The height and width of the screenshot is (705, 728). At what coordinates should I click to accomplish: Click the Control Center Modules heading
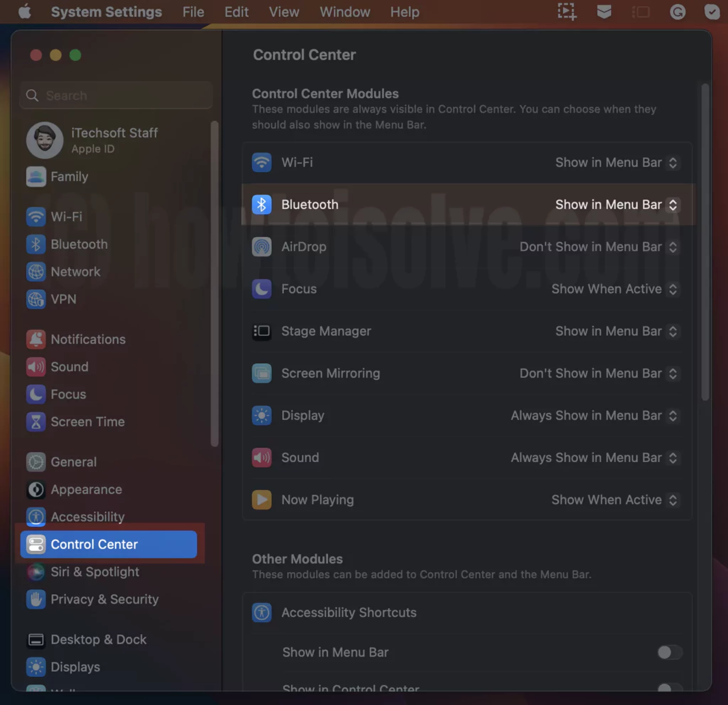pyautogui.click(x=325, y=93)
